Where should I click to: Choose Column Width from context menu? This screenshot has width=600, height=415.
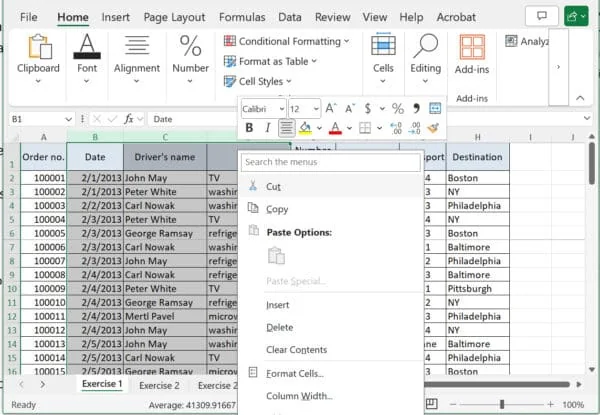[332, 396]
